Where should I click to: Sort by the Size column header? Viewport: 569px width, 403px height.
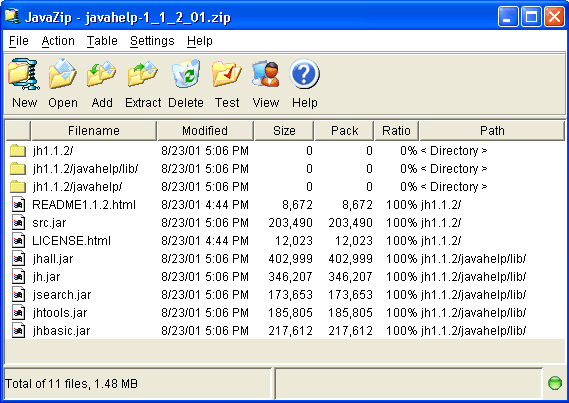pyautogui.click(x=284, y=131)
